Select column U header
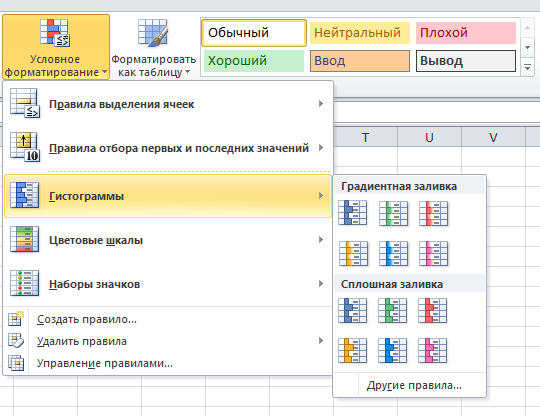 [x=429, y=137]
